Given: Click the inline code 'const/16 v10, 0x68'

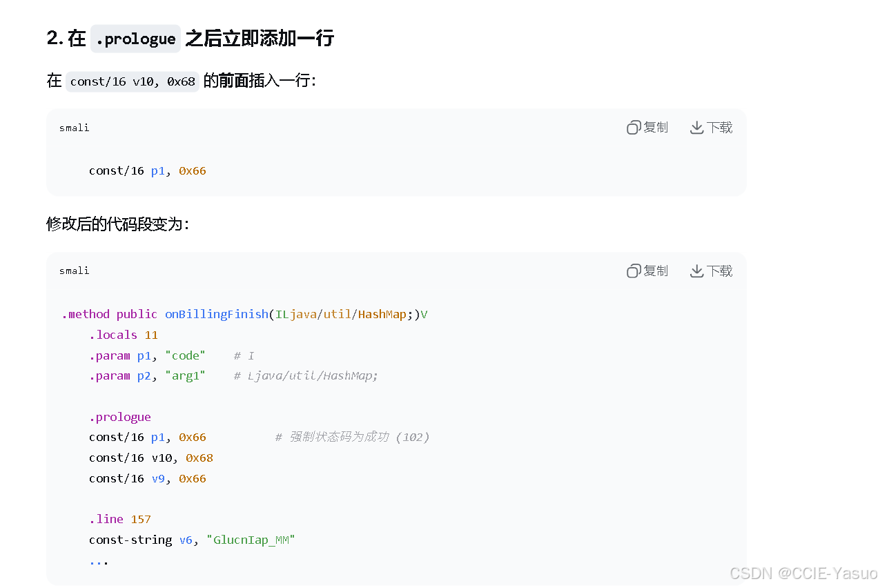Looking at the screenshot, I should coord(133,81).
